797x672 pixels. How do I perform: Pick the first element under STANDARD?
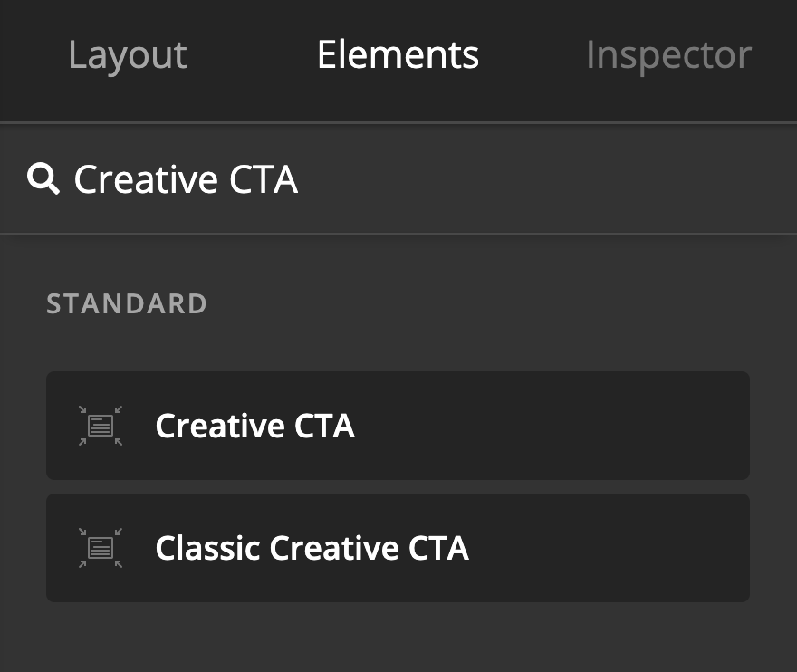pos(398,426)
